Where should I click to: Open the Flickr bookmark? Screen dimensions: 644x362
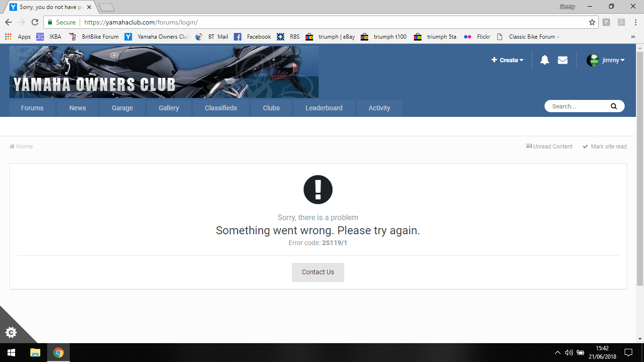pos(477,37)
